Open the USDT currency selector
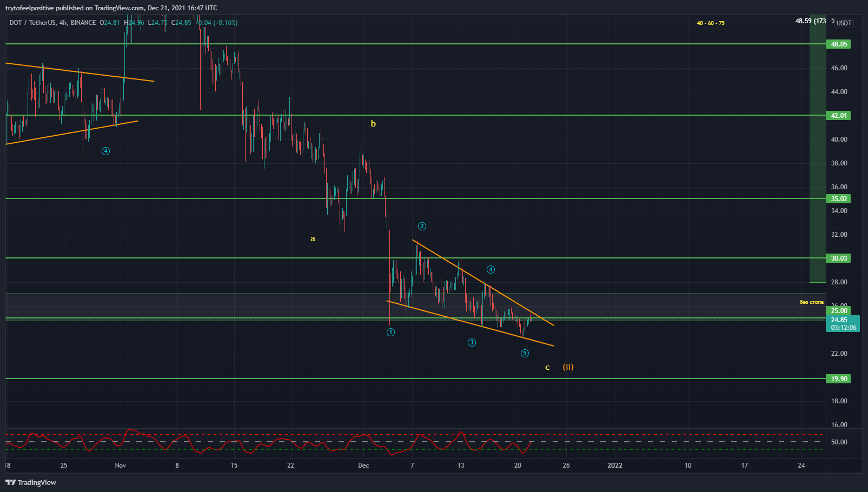868x492 pixels. 844,23
